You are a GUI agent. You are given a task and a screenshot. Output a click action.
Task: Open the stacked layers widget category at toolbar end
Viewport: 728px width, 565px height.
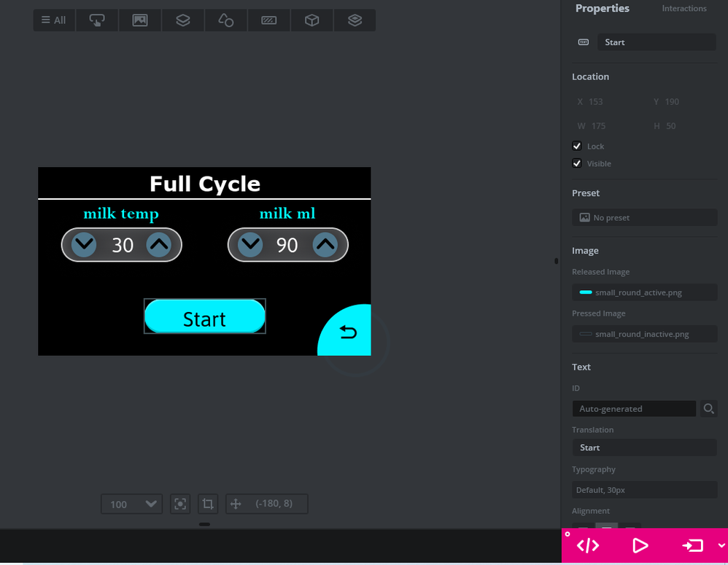355,20
